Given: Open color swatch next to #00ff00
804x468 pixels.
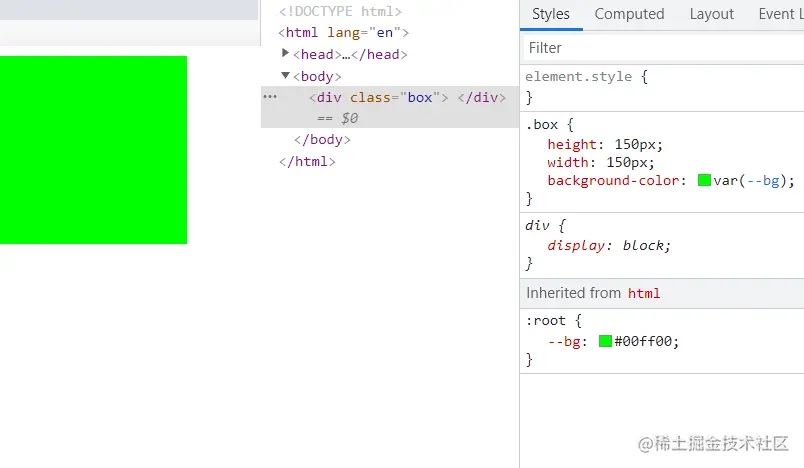Looking at the screenshot, I should pyautogui.click(x=605, y=341).
